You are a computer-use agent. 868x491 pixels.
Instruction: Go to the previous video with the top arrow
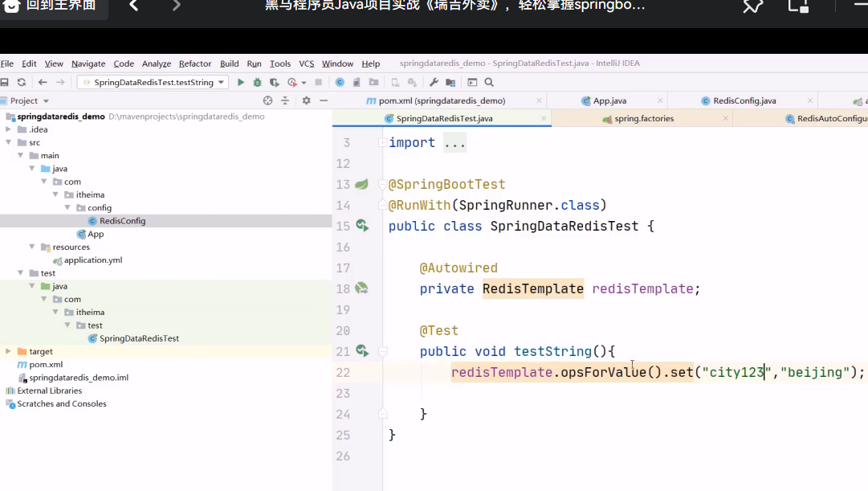(x=134, y=6)
